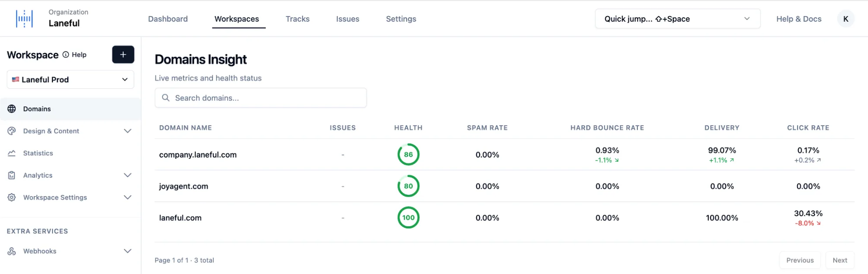Screen dimensions: 868x274
Task: Open Help & Docs link
Action: pos(799,19)
